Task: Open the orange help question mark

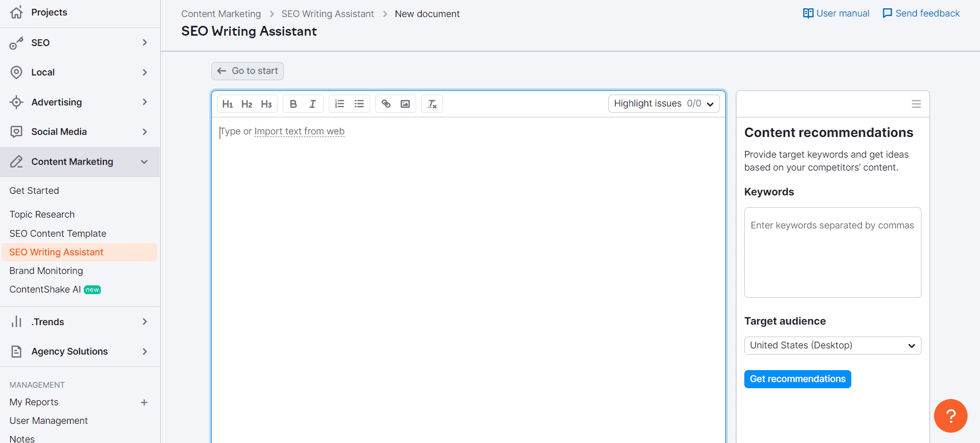Action: pyautogui.click(x=951, y=416)
